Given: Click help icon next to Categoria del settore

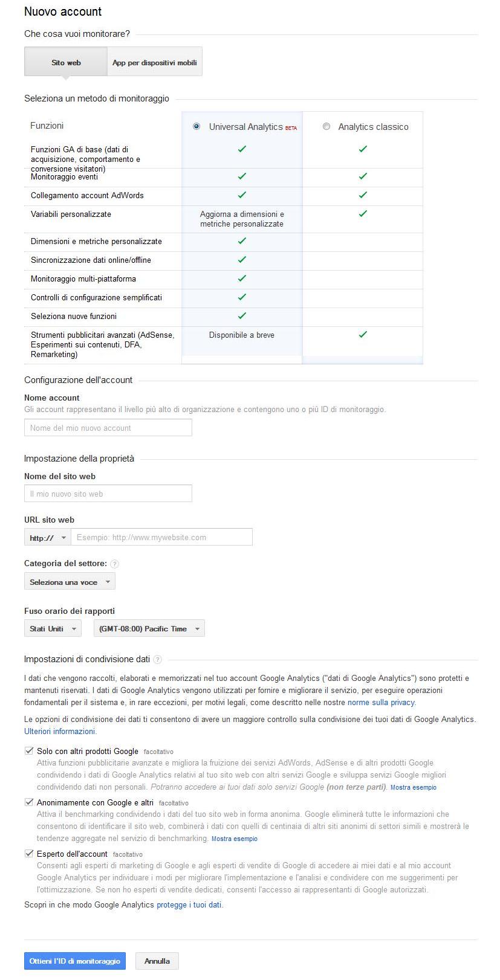Looking at the screenshot, I should pyautogui.click(x=115, y=564).
